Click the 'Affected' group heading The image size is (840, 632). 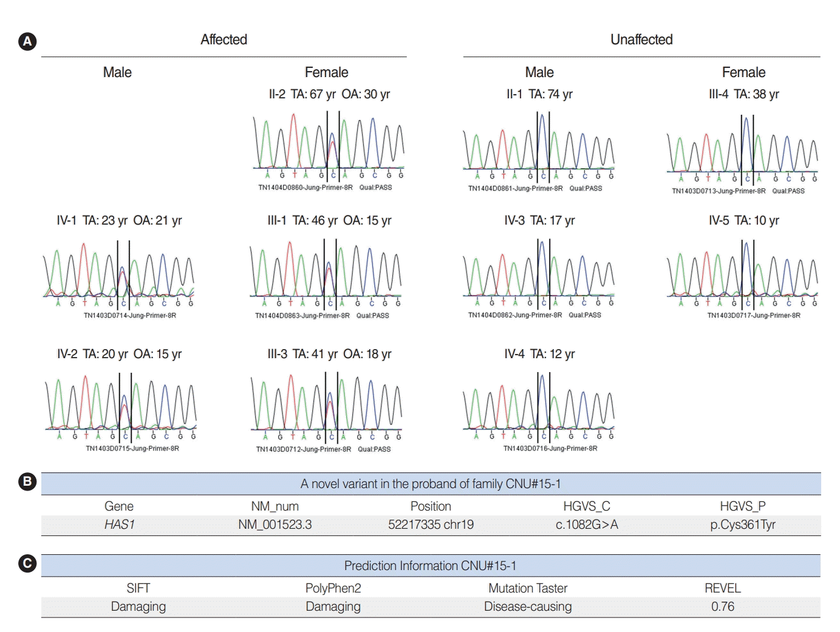coord(224,39)
